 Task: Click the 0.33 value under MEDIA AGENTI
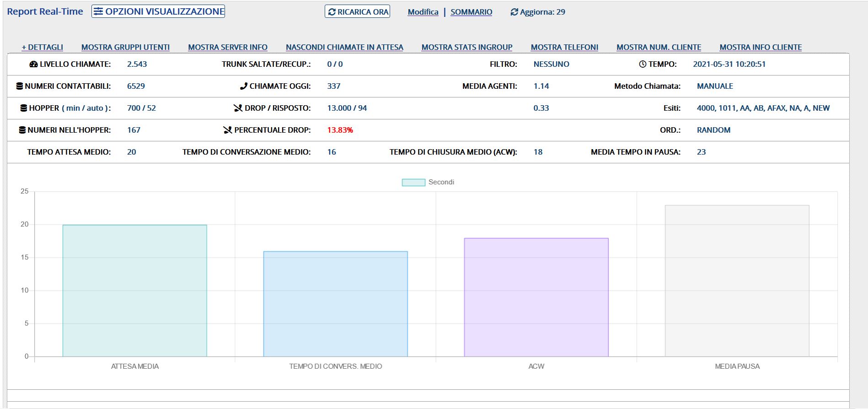point(541,108)
